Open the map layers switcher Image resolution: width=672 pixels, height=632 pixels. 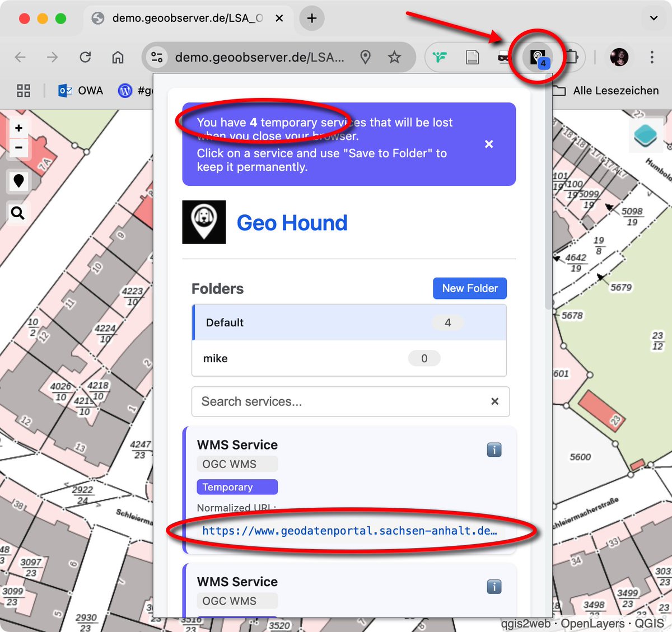pyautogui.click(x=646, y=135)
